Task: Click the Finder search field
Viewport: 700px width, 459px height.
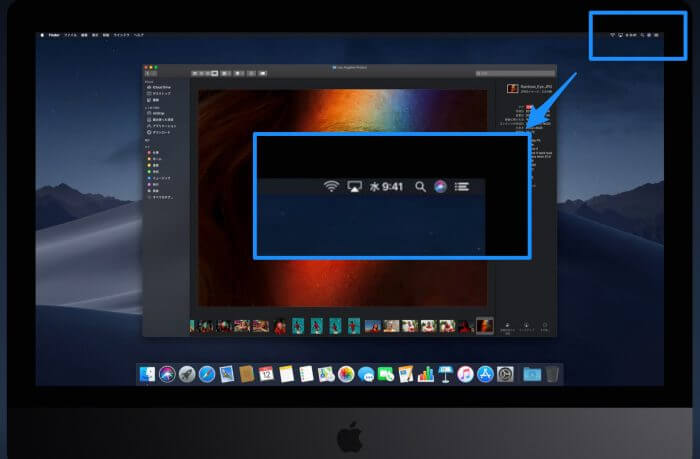Action: [515, 73]
